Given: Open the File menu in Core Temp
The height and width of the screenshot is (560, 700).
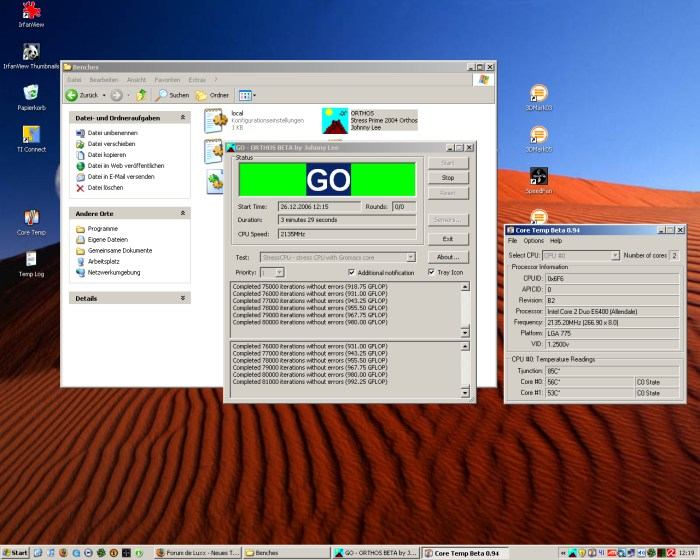Looking at the screenshot, I should click(512, 241).
